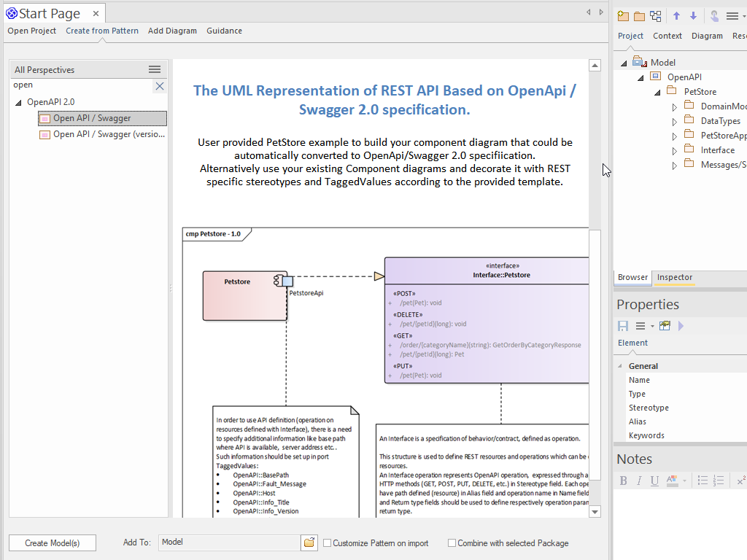
Task: Click the Model root node icon
Action: coord(640,62)
